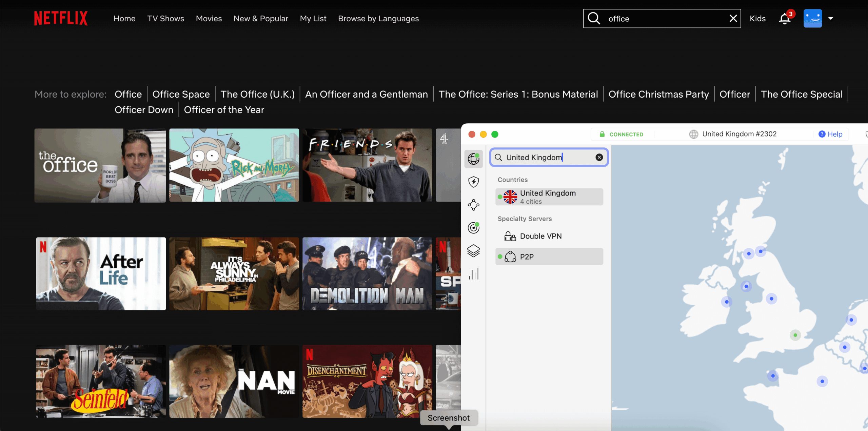Open the Disenchantment thumbnail
The image size is (868, 431).
coord(367,381)
